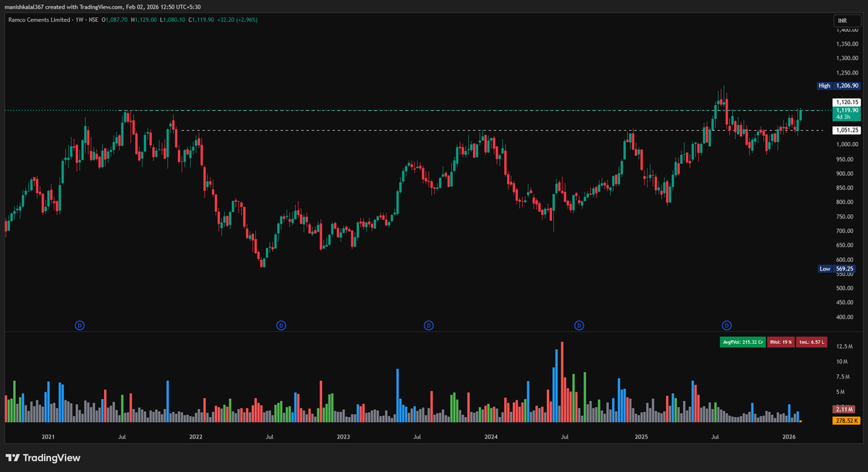
Task: Click the 700.00 price axis label
Action: [x=846, y=231]
